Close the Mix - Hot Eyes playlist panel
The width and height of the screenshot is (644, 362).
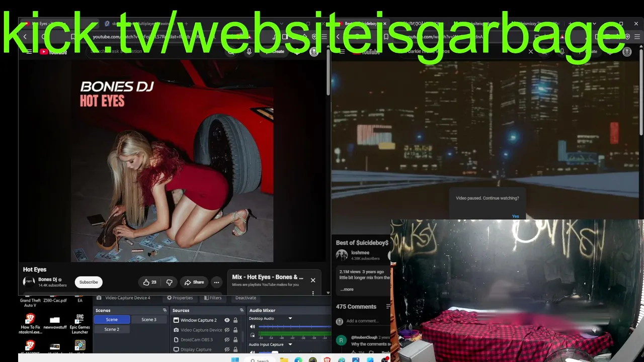[313, 280]
